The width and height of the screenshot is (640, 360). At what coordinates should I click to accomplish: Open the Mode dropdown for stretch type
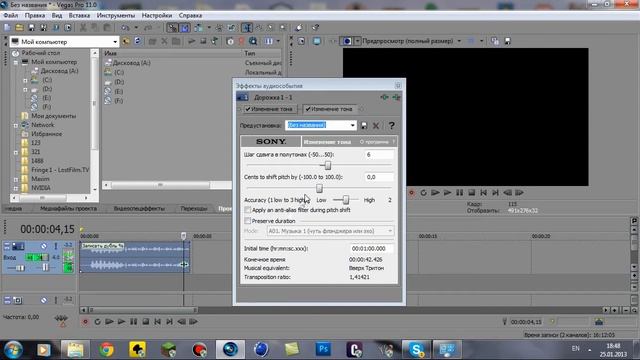(x=390, y=231)
